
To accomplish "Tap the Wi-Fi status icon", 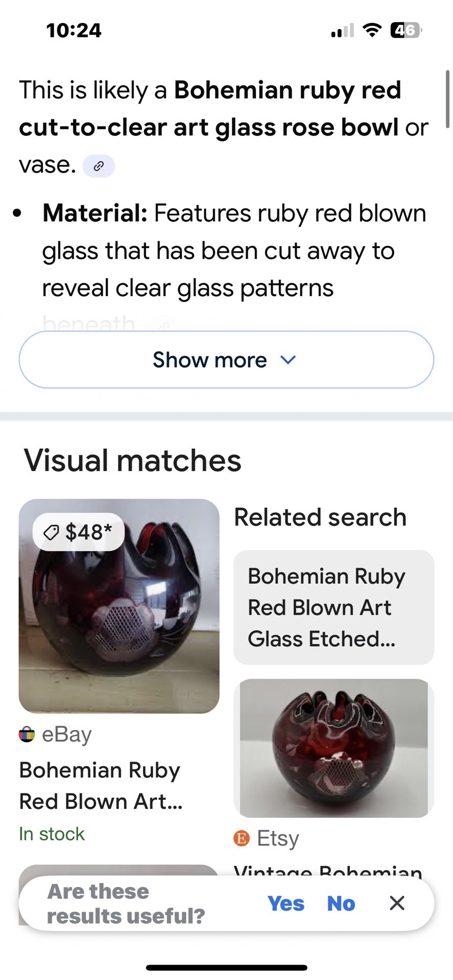I will (x=372, y=30).
